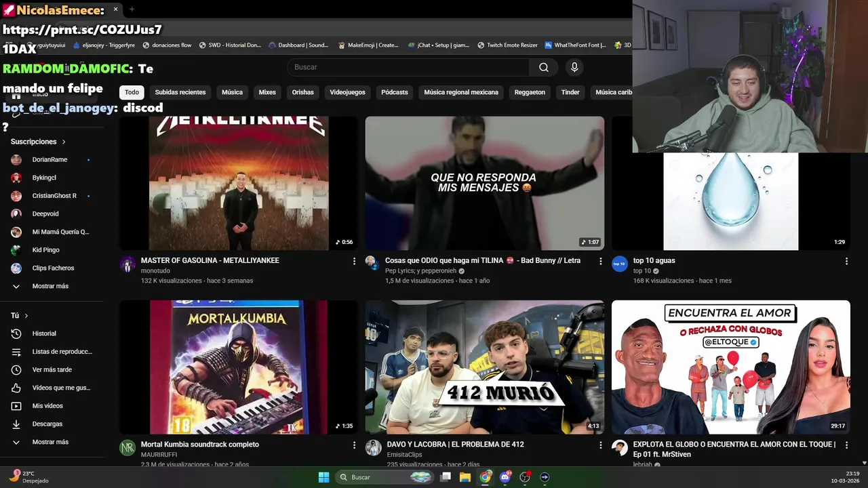This screenshot has width=868, height=488.
Task: Open File Explorer from taskbar
Action: (465, 477)
